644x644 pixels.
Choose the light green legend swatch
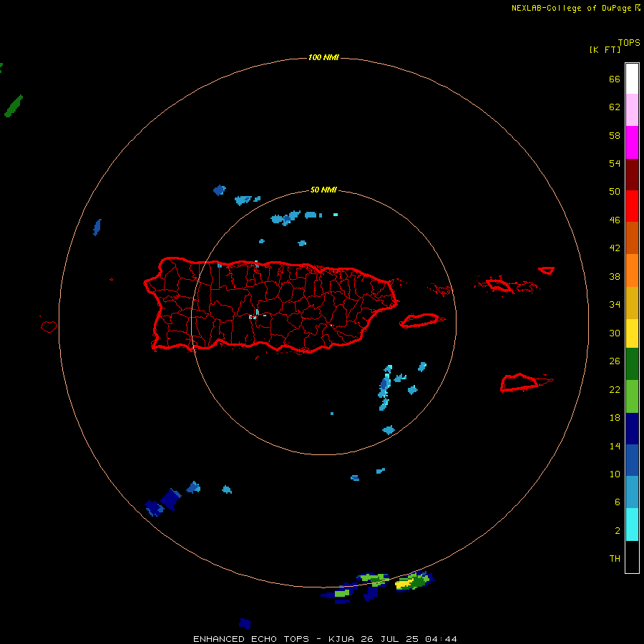tap(632, 396)
